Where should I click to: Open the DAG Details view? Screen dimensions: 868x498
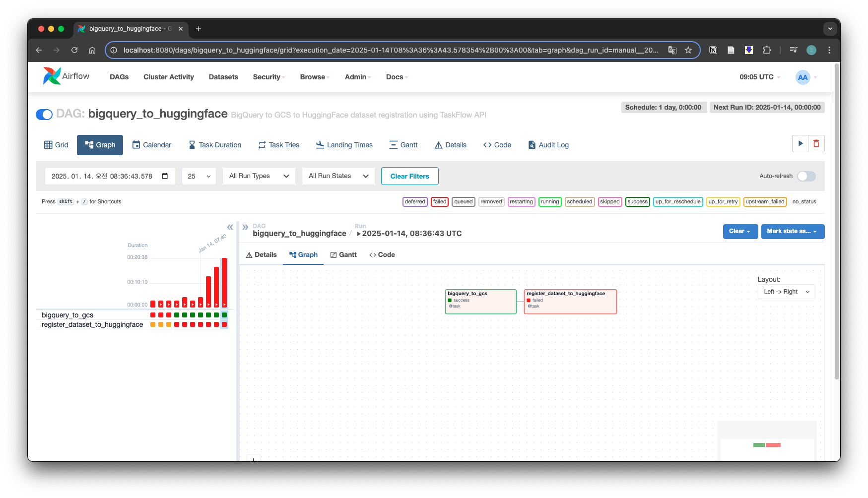451,145
